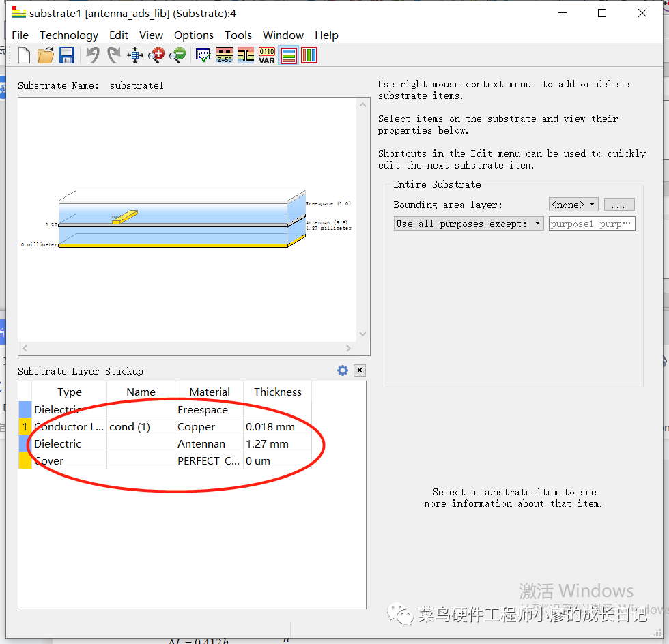The width and height of the screenshot is (669, 644).
Task: Select the 'Freespace' material cell
Action: tap(209, 410)
